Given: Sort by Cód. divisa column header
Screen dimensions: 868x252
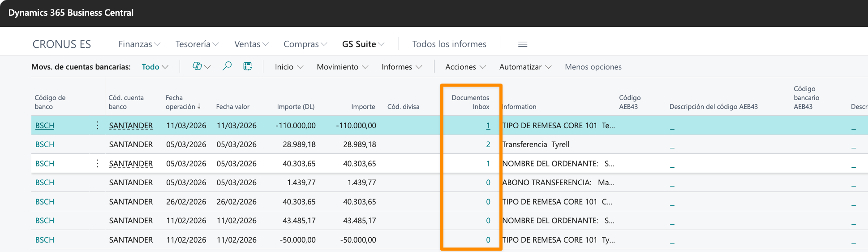Looking at the screenshot, I should (x=403, y=107).
